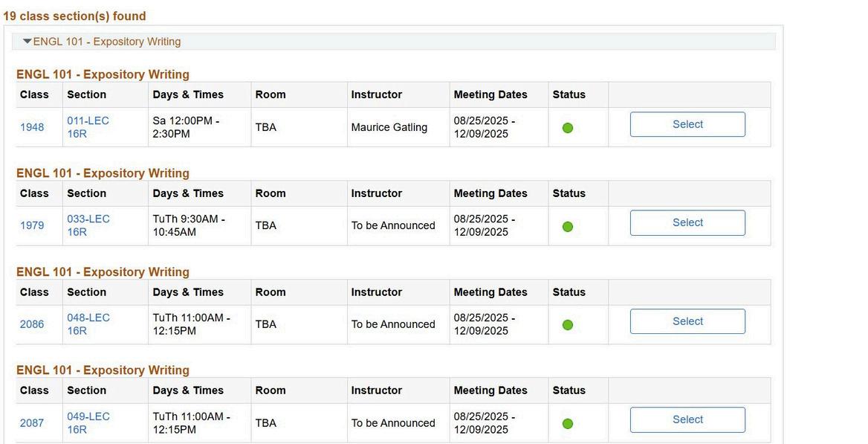Click green open status icon for class 1979
Screen dimensions: 868x444
tap(568, 227)
